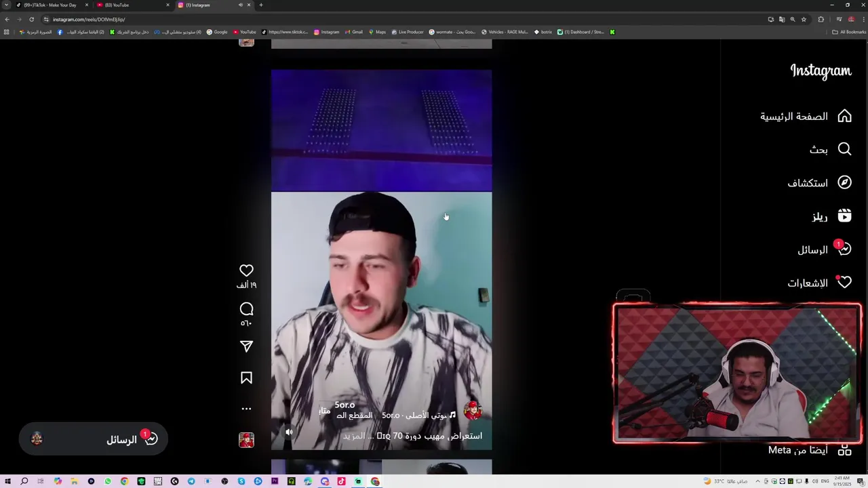
Task: Expand the caption with المزيد
Action: (355, 436)
